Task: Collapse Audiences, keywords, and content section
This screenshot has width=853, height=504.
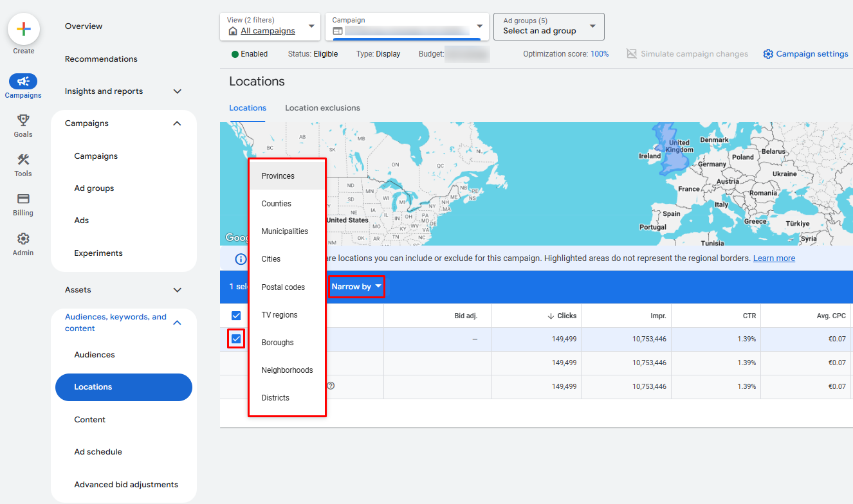Action: point(178,323)
